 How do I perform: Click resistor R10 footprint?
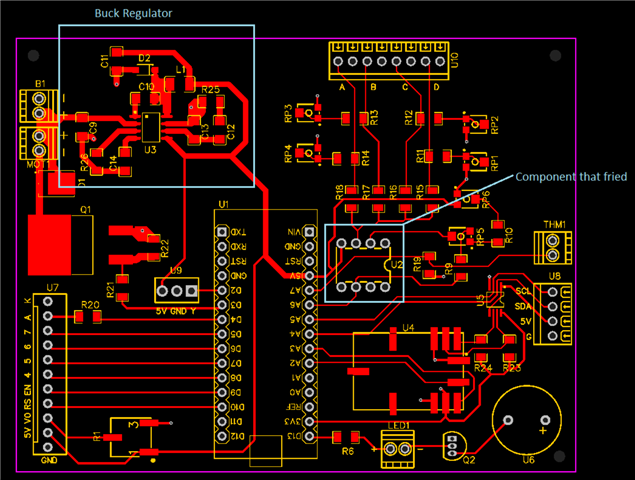coord(498,234)
